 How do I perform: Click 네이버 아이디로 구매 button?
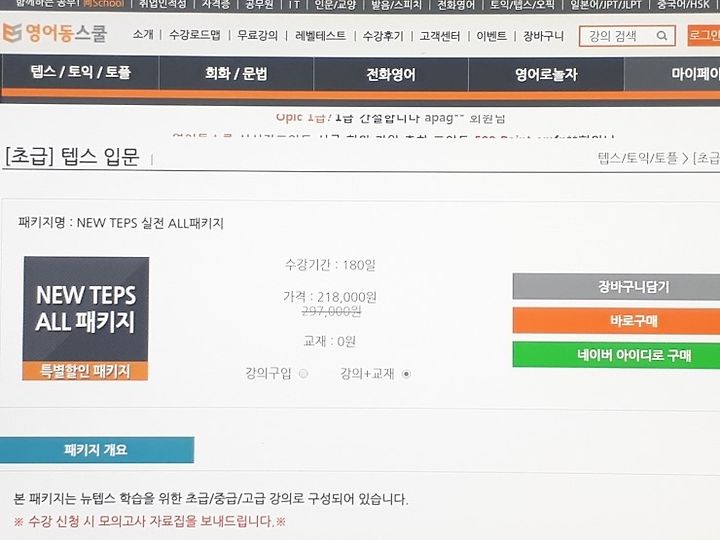point(616,354)
